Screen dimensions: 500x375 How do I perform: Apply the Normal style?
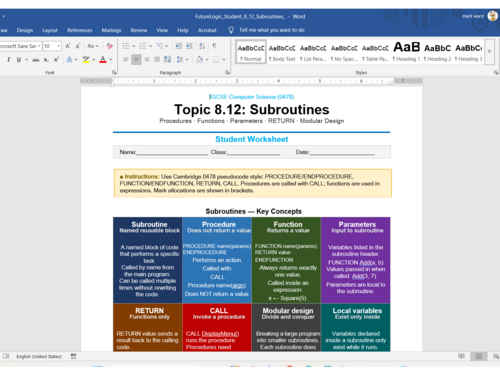coord(251,52)
